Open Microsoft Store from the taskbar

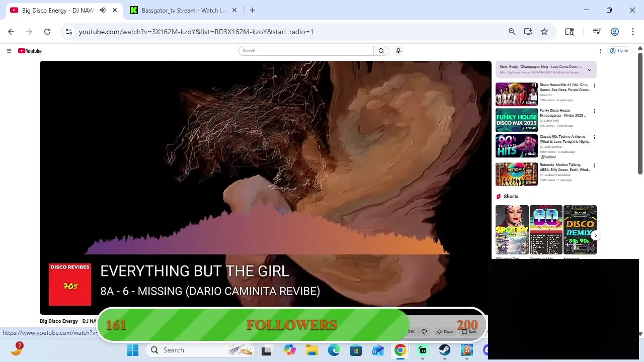356,350
